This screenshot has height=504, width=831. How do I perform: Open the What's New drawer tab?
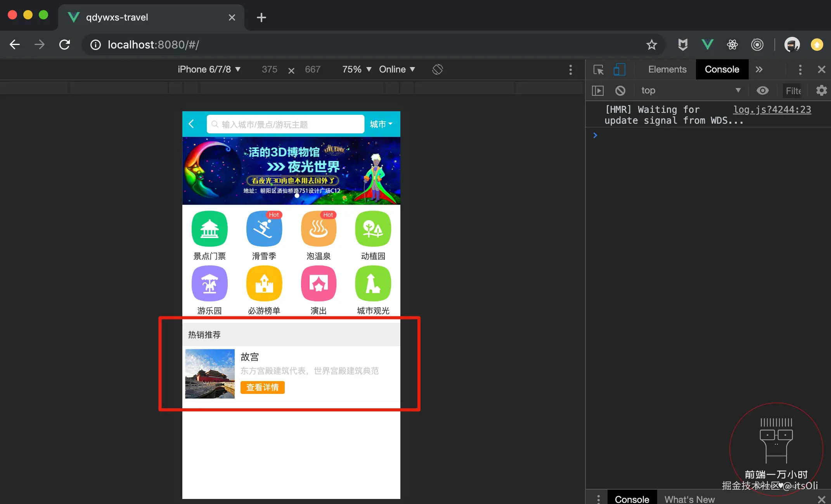coord(689,499)
